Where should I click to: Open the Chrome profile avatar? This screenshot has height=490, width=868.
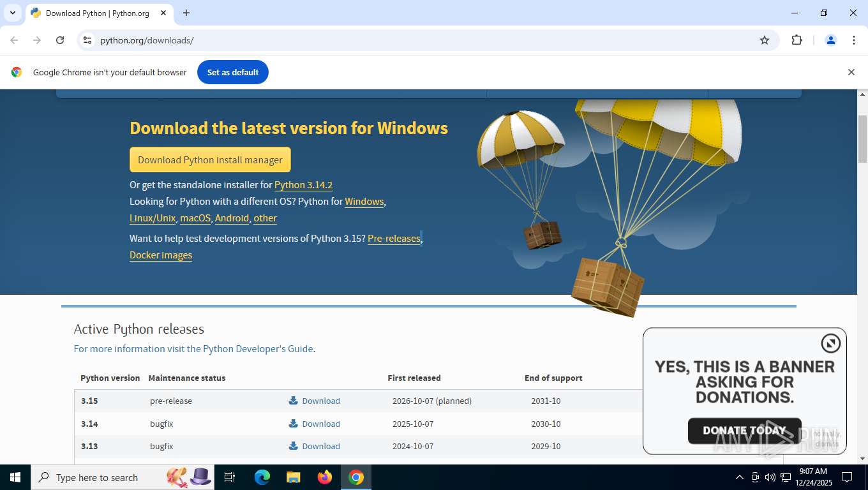coord(831,40)
